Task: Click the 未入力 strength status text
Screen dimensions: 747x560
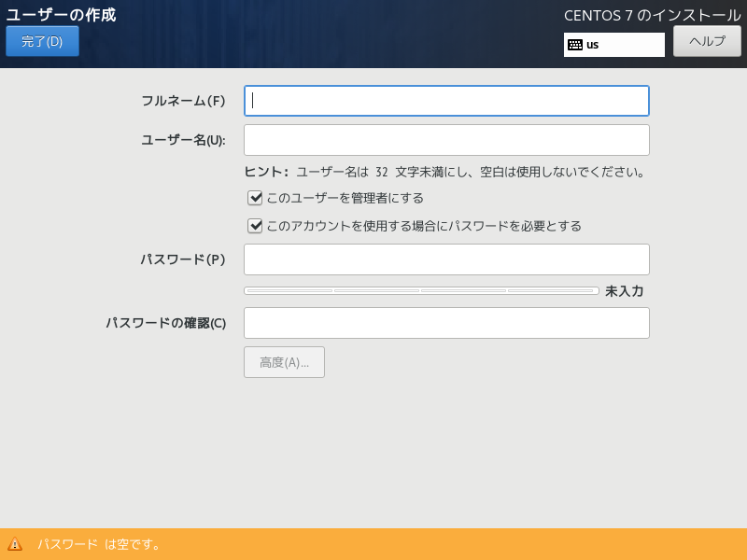Action: [x=624, y=291]
